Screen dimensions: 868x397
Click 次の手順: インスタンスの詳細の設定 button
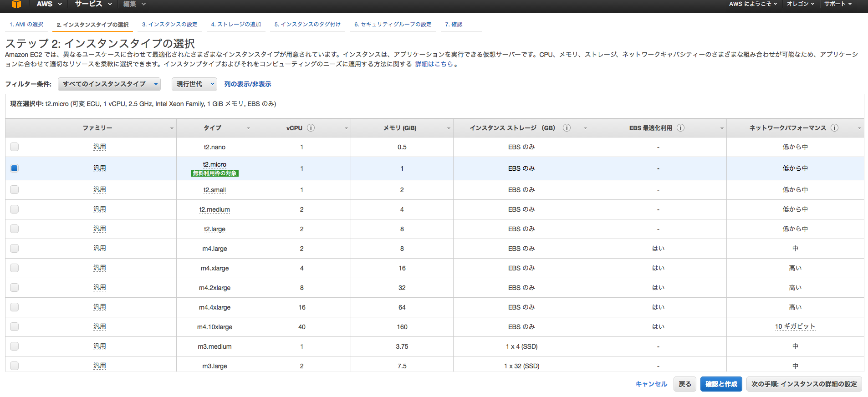click(804, 384)
